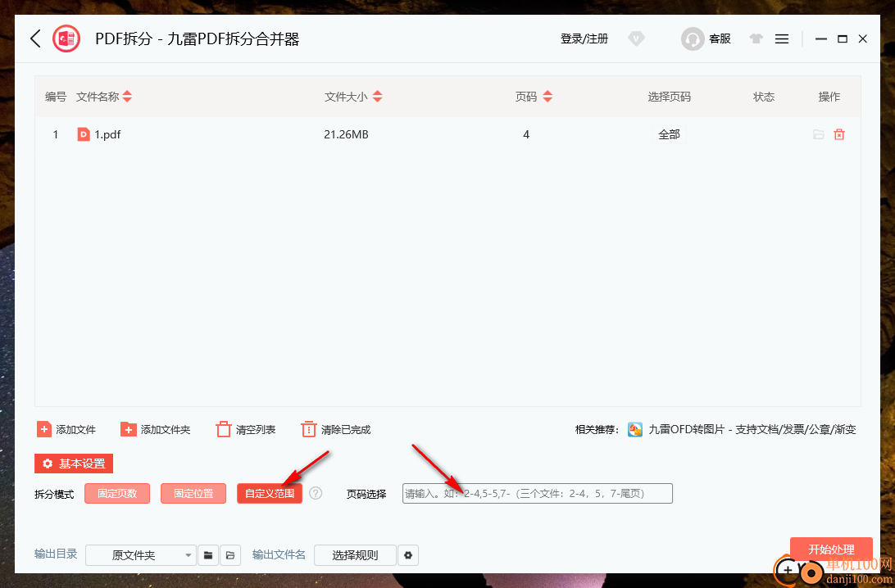Image resolution: width=895 pixels, height=588 pixels.
Task: Focus the 页码选择 page range input
Action: click(537, 493)
